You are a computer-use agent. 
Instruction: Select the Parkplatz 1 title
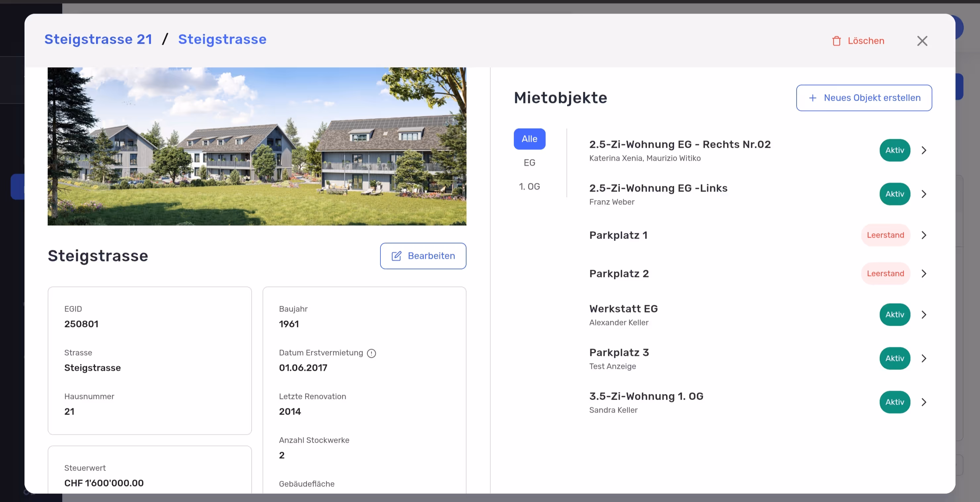pyautogui.click(x=618, y=235)
